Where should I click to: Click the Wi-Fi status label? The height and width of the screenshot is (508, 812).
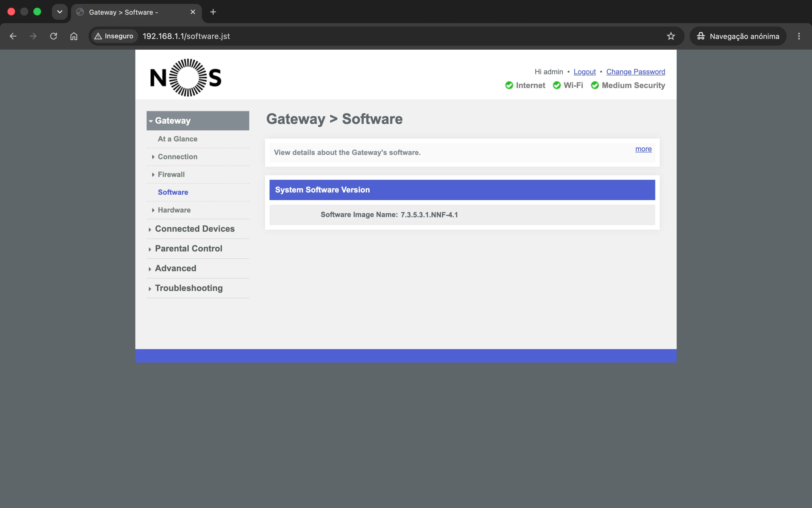coord(573,85)
